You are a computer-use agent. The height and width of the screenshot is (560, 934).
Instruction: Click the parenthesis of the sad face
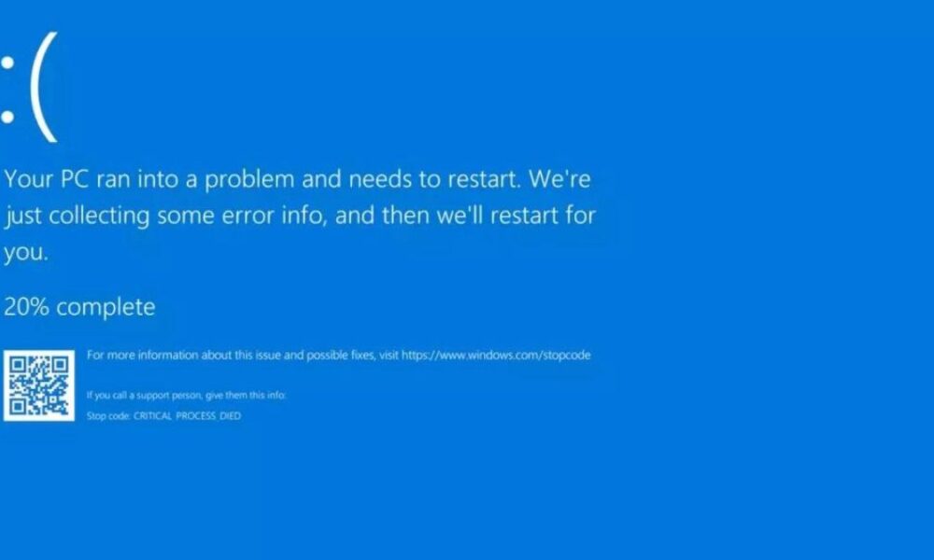[x=45, y=87]
